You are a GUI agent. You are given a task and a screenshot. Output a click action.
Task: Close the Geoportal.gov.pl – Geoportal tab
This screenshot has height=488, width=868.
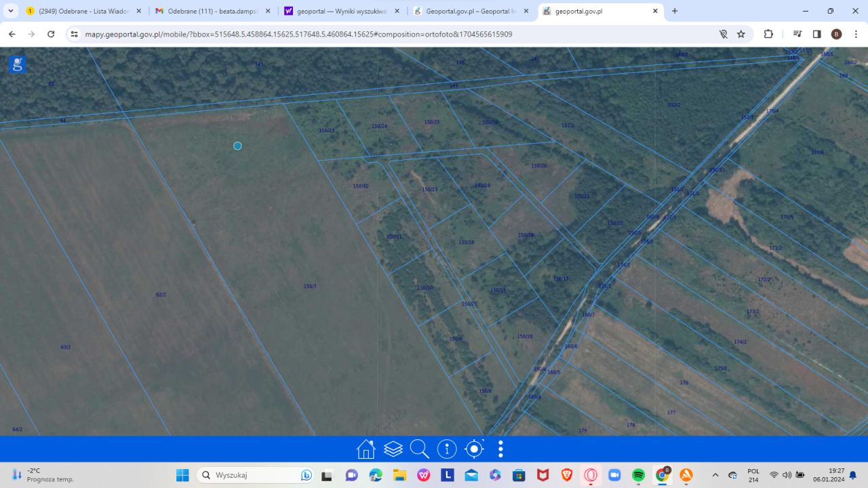click(526, 11)
